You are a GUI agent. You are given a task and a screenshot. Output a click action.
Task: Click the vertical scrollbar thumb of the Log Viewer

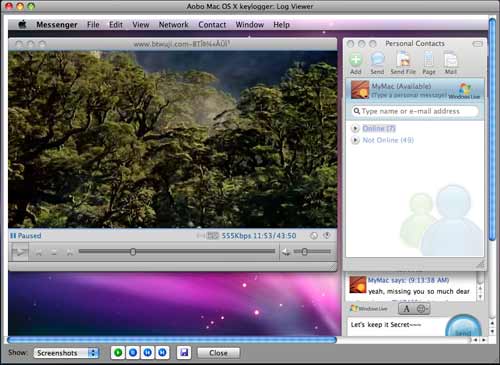click(492, 129)
